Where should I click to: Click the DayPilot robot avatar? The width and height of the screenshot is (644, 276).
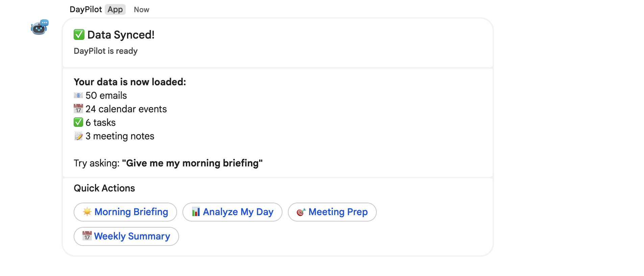click(x=40, y=27)
